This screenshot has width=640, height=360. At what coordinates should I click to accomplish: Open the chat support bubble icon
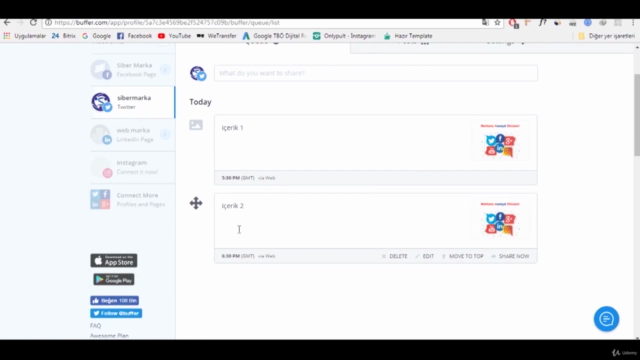(606, 319)
